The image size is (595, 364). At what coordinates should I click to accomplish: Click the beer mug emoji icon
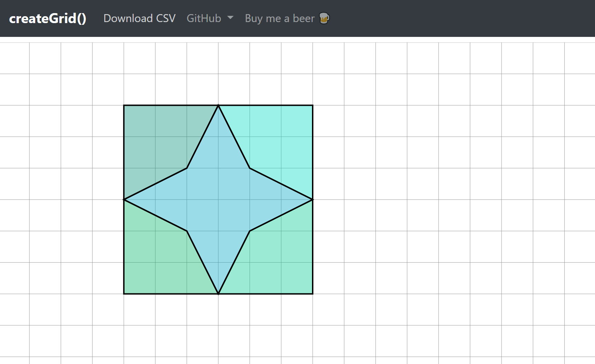point(324,18)
